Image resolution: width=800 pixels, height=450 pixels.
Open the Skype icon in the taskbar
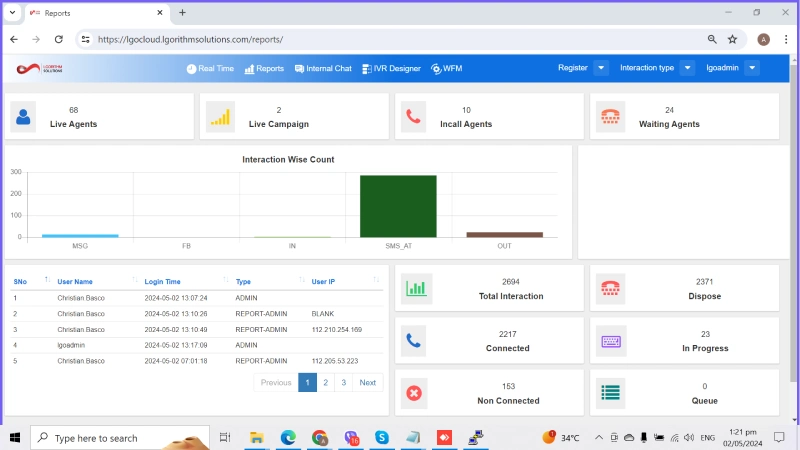tap(381, 438)
